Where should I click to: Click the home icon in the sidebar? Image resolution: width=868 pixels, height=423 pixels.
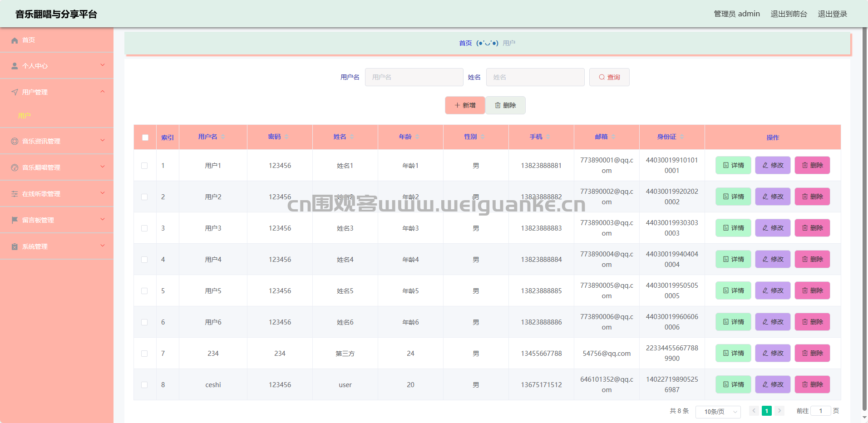tap(15, 40)
